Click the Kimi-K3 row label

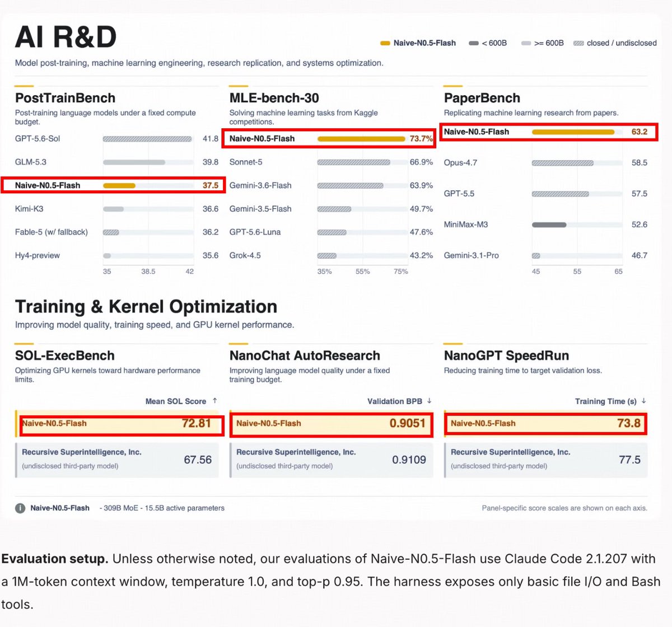click(x=29, y=209)
